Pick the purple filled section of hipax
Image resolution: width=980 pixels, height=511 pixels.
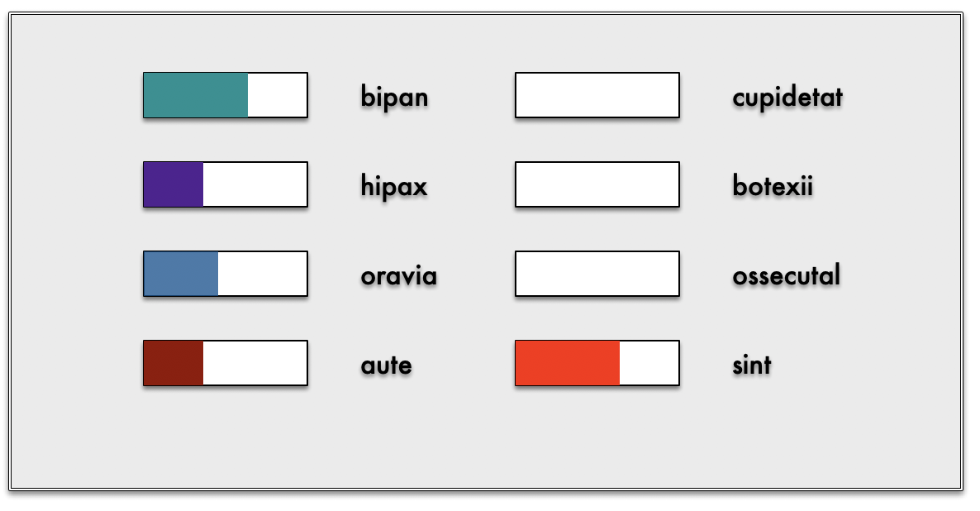174,184
